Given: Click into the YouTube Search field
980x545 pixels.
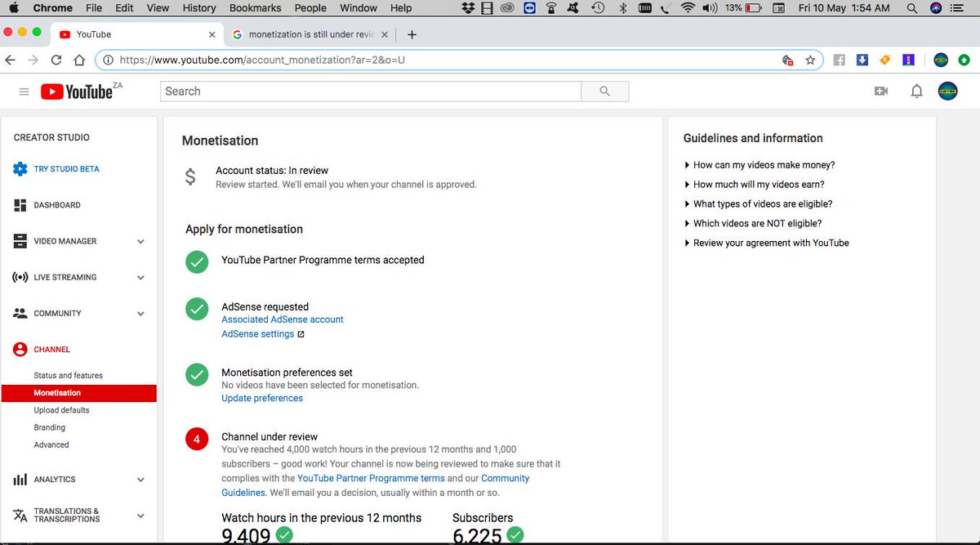Looking at the screenshot, I should (371, 92).
